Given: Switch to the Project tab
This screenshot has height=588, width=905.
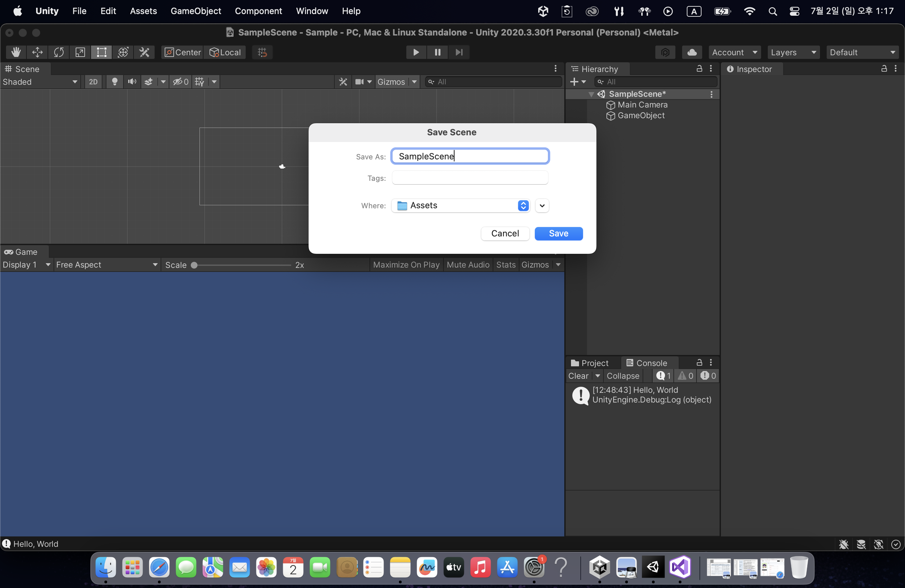Looking at the screenshot, I should pos(590,363).
